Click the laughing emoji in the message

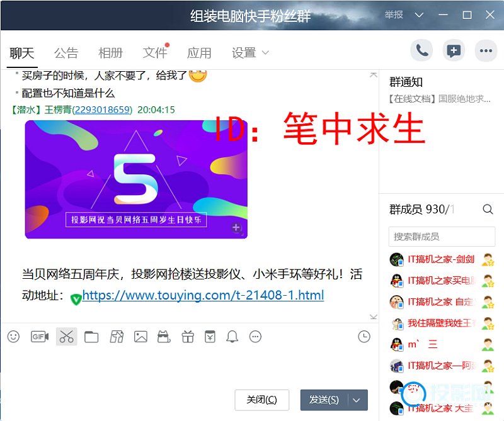(x=198, y=76)
